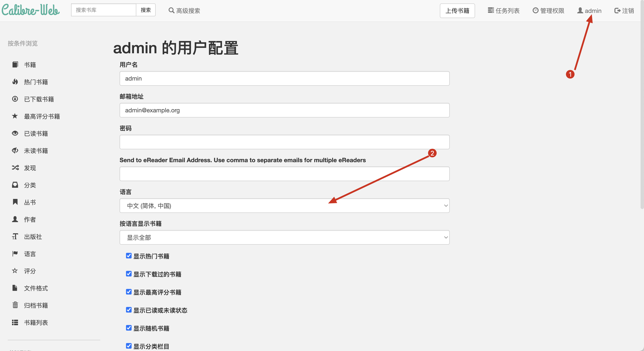Click the star icon for 最高评分书籍
Image resolution: width=644 pixels, height=351 pixels.
coord(15,116)
